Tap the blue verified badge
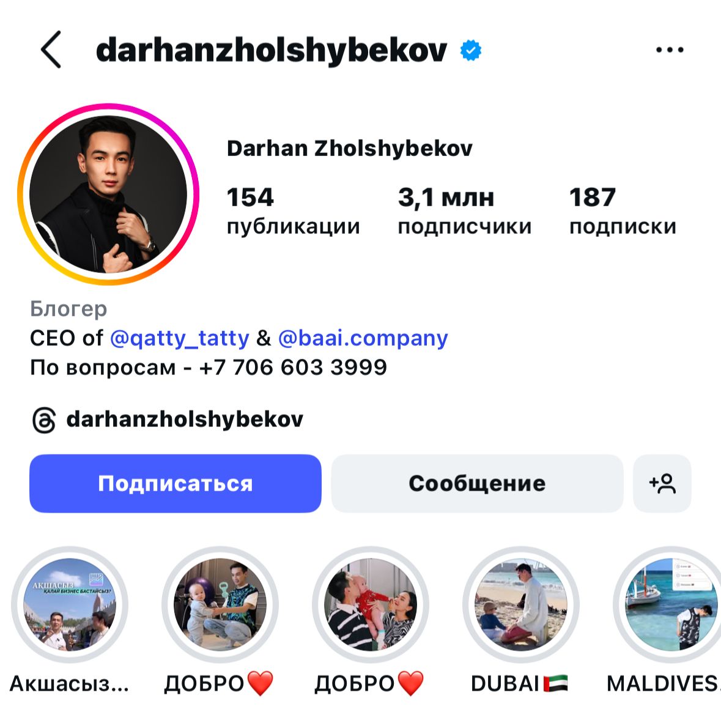The image size is (721, 728). point(470,50)
